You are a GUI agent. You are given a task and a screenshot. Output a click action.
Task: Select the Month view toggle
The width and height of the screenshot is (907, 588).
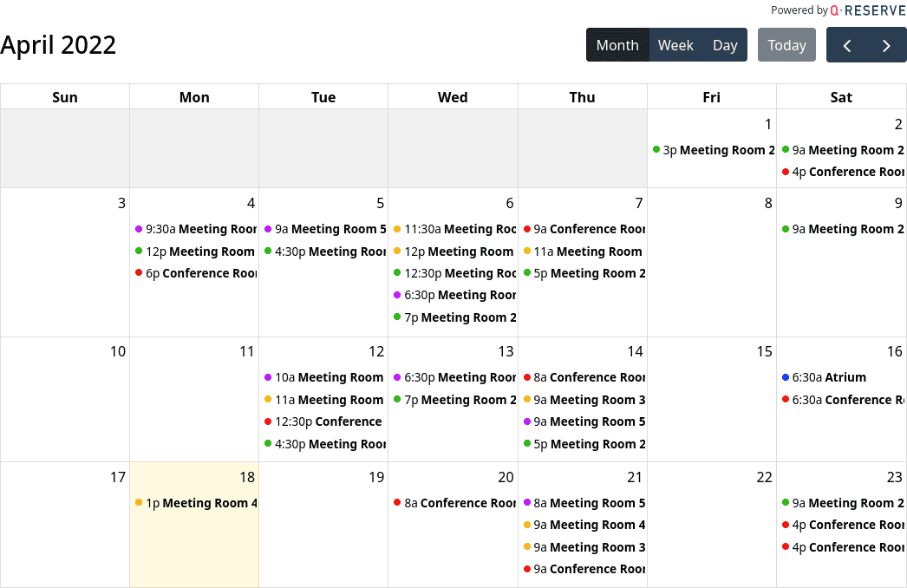coord(617,44)
